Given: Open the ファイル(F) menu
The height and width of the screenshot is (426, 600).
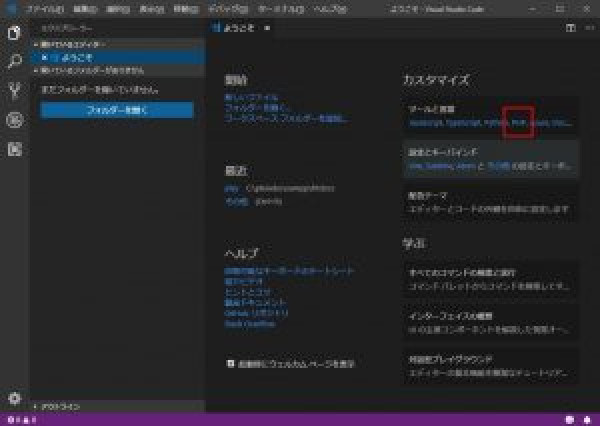Looking at the screenshot, I should coord(45,9).
